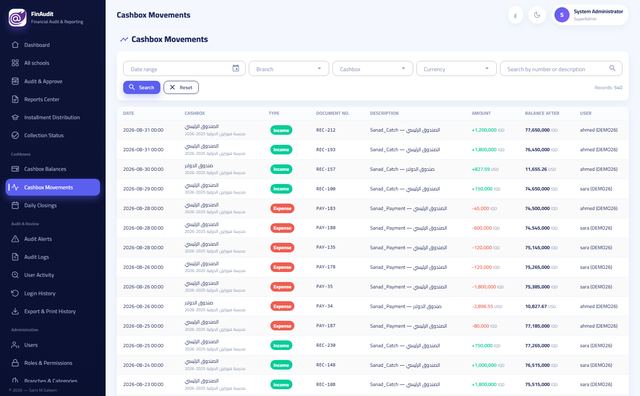
Task: Click the S user avatar
Action: pyautogui.click(x=562, y=15)
